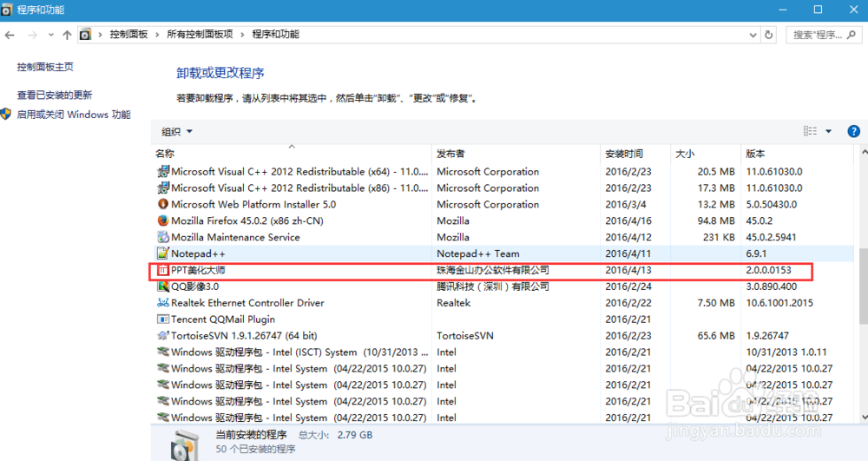Go back with the left arrow

point(10,35)
